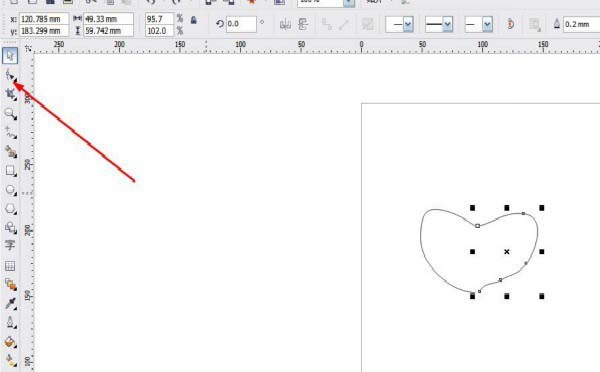Mirror the object horizontally

point(285,24)
